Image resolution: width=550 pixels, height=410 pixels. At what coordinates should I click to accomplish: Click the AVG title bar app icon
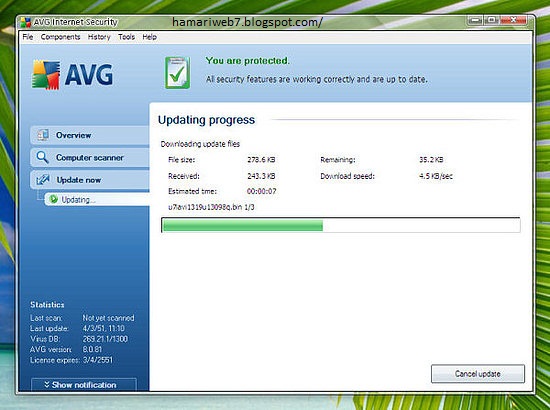(x=26, y=22)
